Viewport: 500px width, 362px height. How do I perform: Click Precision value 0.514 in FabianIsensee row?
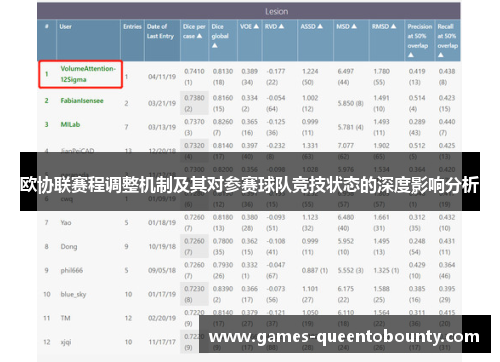pos(417,98)
